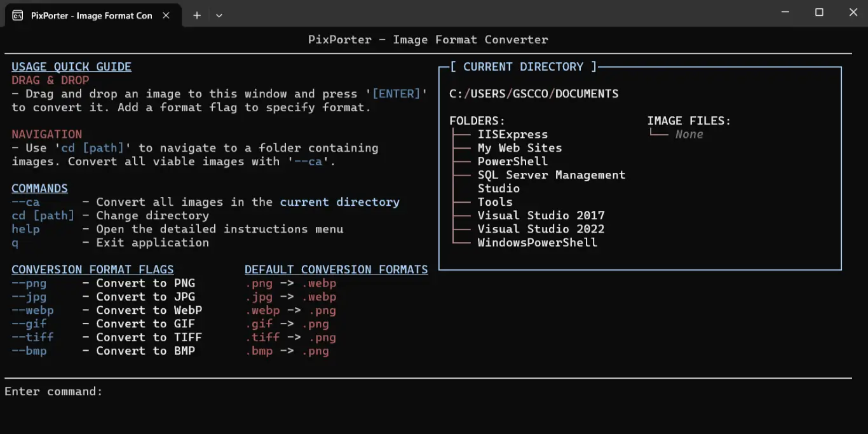Click the --webp flag
Screen dimensions: 868x434
coord(32,310)
